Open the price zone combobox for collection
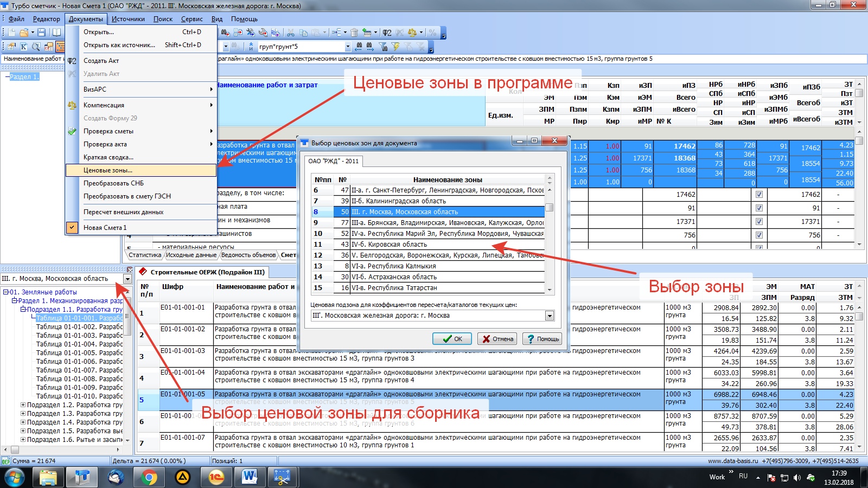 coord(127,279)
